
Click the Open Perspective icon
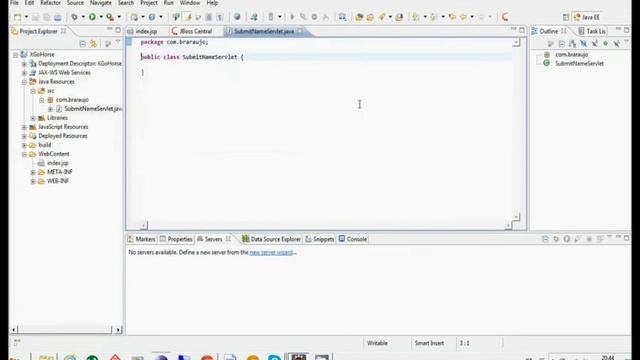click(565, 17)
